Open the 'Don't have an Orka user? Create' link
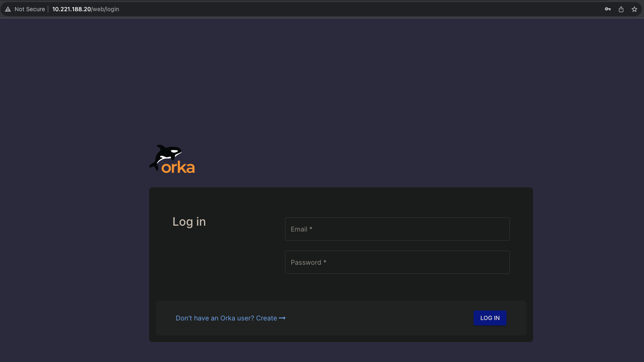 pyautogui.click(x=231, y=318)
